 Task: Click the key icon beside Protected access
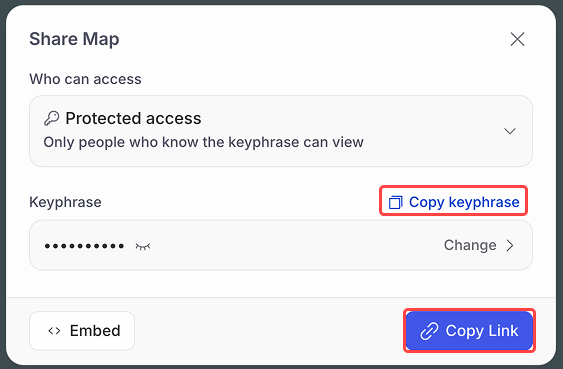[x=51, y=118]
